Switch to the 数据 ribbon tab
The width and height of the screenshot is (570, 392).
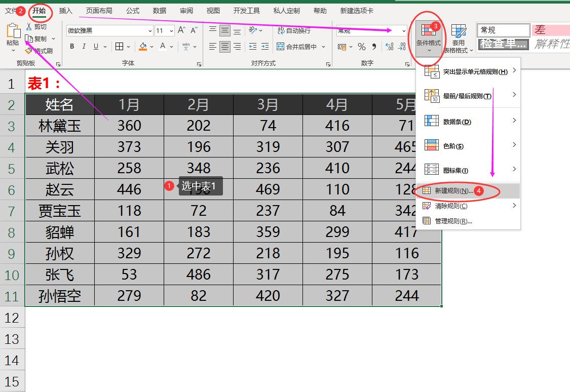click(159, 11)
